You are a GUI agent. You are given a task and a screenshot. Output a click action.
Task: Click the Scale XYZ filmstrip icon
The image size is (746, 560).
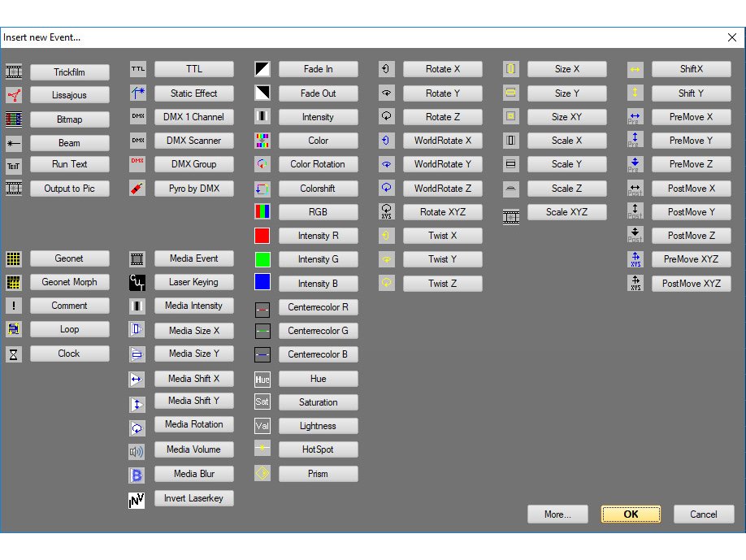(511, 218)
